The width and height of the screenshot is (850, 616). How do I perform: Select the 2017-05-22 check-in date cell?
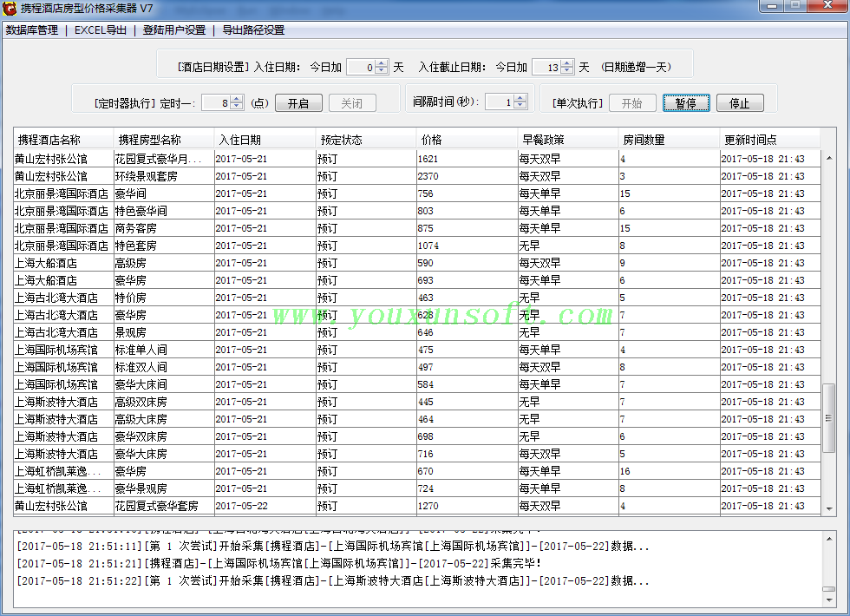tap(265, 506)
